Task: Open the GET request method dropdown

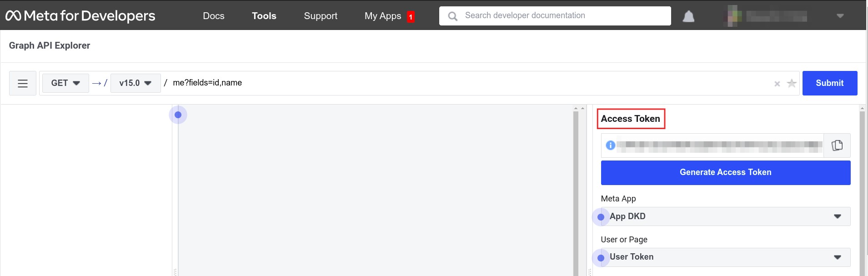Action: tap(65, 83)
